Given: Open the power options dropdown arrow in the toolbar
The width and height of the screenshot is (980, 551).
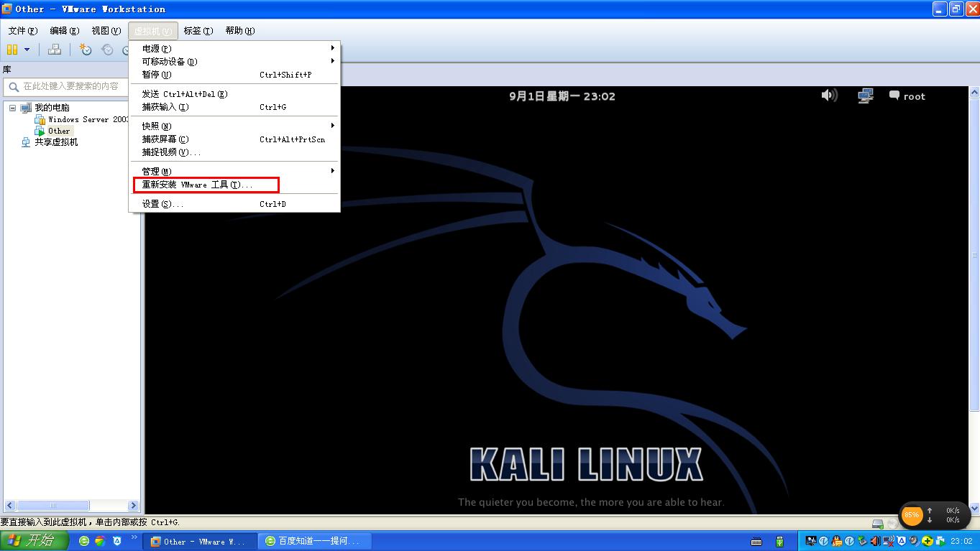Looking at the screenshot, I should pyautogui.click(x=27, y=50).
